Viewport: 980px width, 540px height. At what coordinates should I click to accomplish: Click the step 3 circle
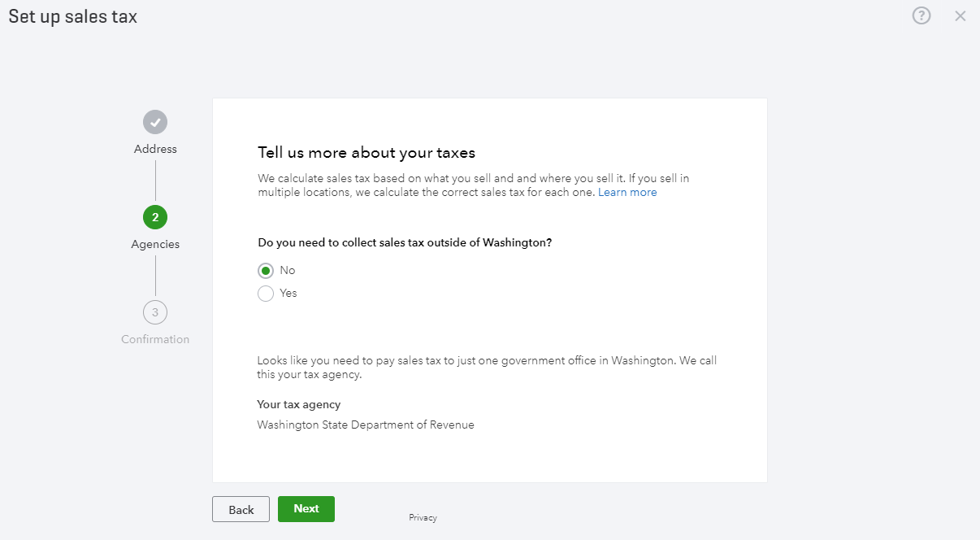pos(155,312)
